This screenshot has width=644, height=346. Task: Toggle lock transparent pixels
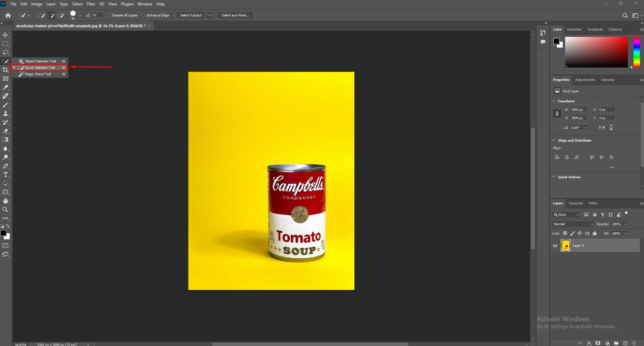click(565, 233)
